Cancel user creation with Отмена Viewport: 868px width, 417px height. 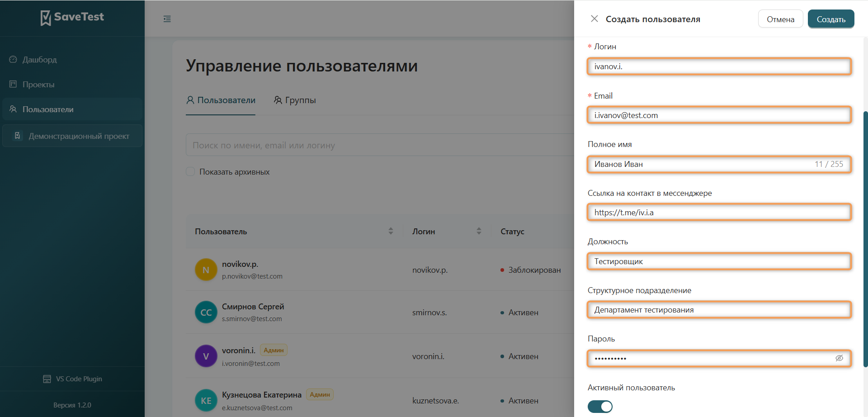(780, 19)
